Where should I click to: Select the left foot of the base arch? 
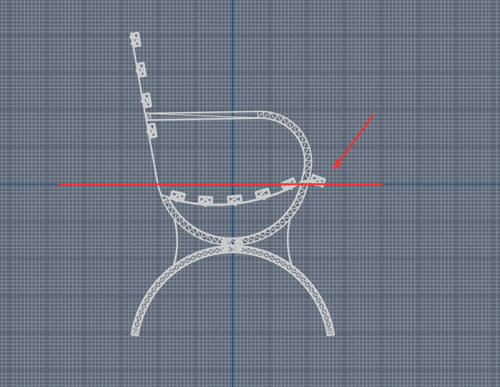tap(135, 332)
